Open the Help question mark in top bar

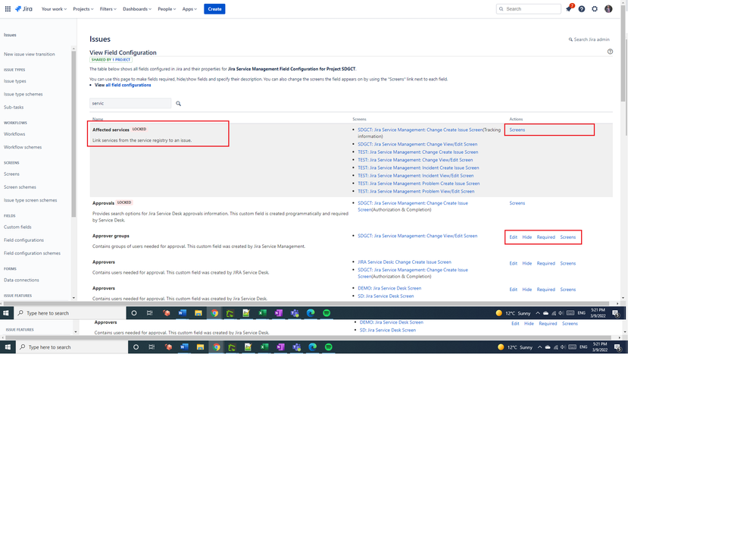click(x=582, y=8)
